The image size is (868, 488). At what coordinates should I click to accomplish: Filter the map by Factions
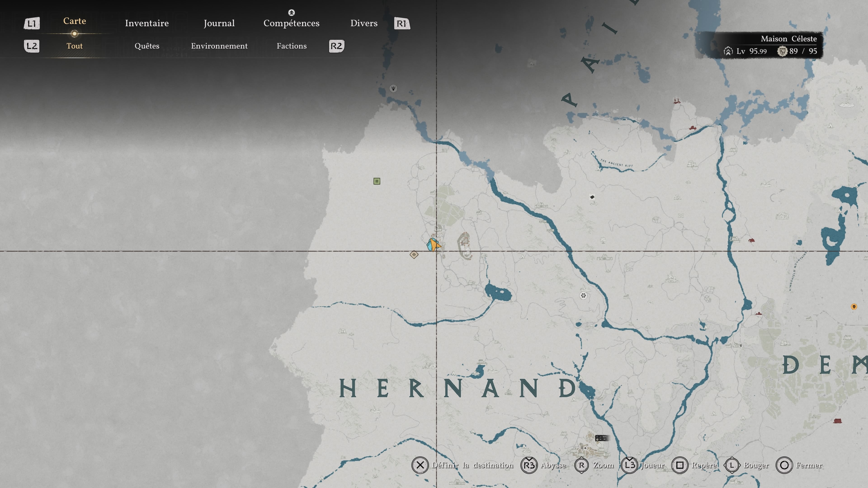tap(292, 46)
